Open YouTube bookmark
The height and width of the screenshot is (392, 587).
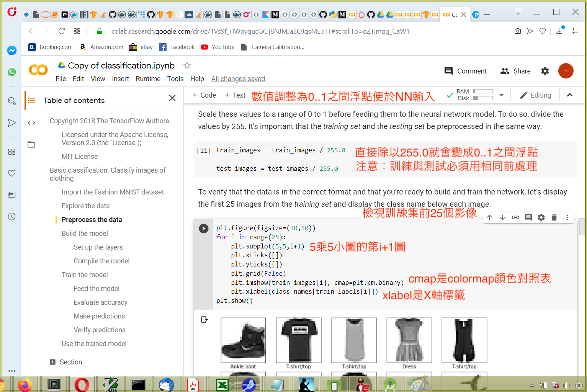(217, 47)
